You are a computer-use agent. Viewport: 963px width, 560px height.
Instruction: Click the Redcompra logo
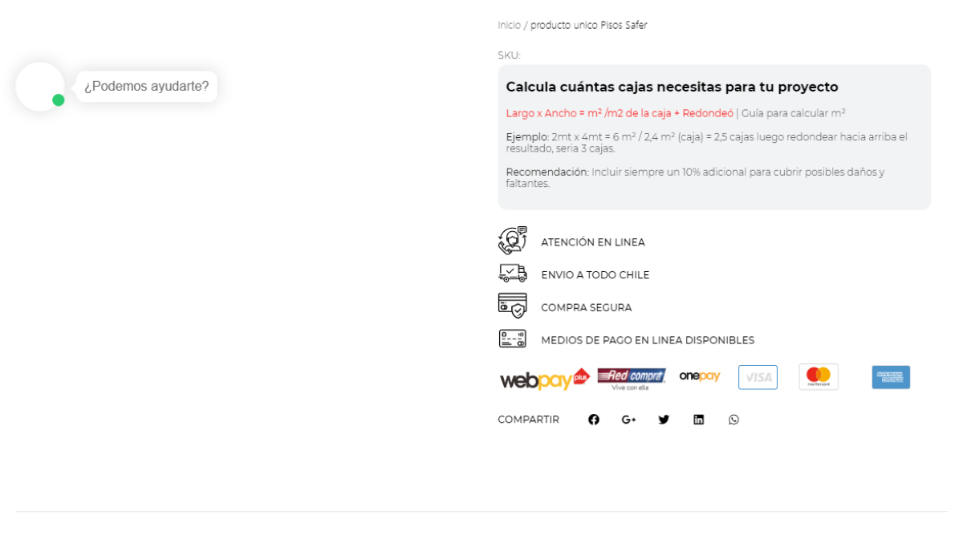click(632, 379)
